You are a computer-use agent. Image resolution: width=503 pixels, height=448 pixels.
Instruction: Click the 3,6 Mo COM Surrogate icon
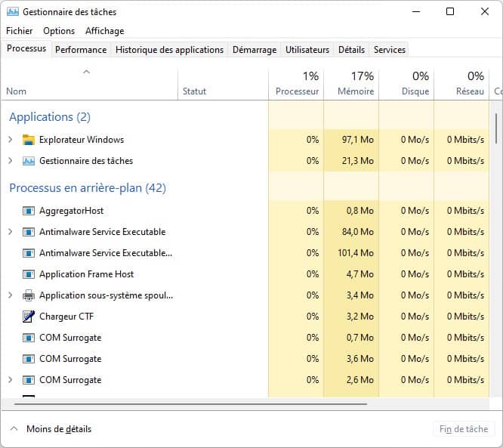tap(29, 359)
